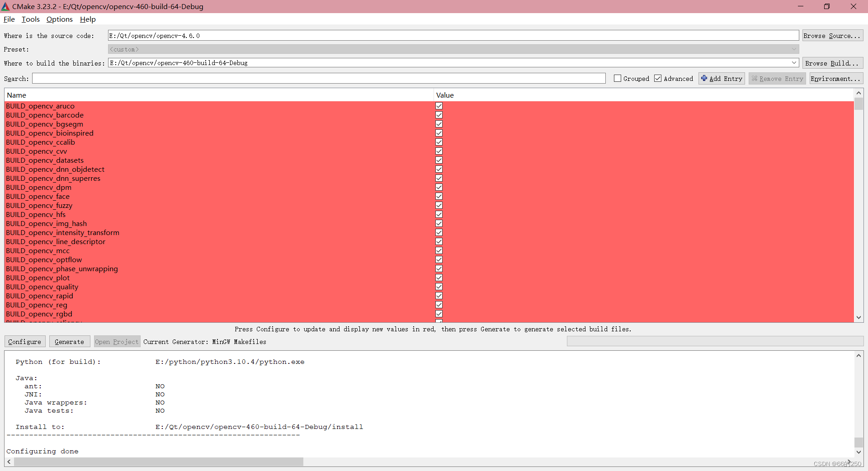Click the configure progress bar
The image size is (868, 471).
715,341
